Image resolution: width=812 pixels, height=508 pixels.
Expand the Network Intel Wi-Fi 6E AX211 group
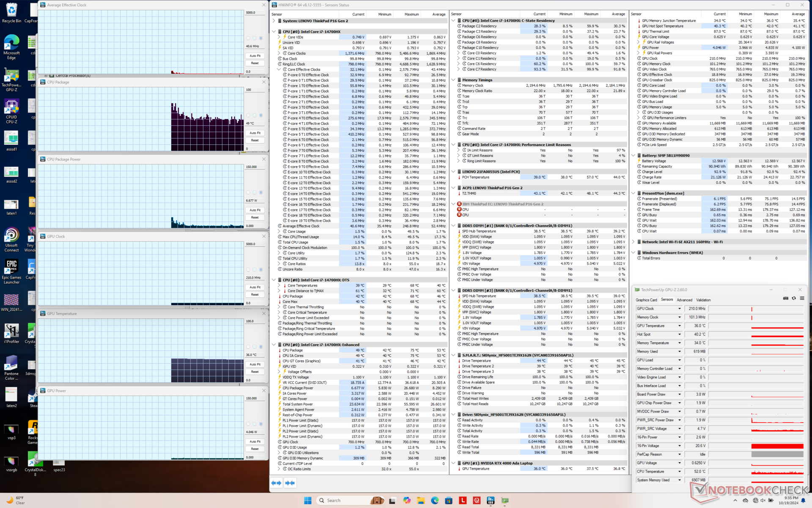[x=634, y=242]
